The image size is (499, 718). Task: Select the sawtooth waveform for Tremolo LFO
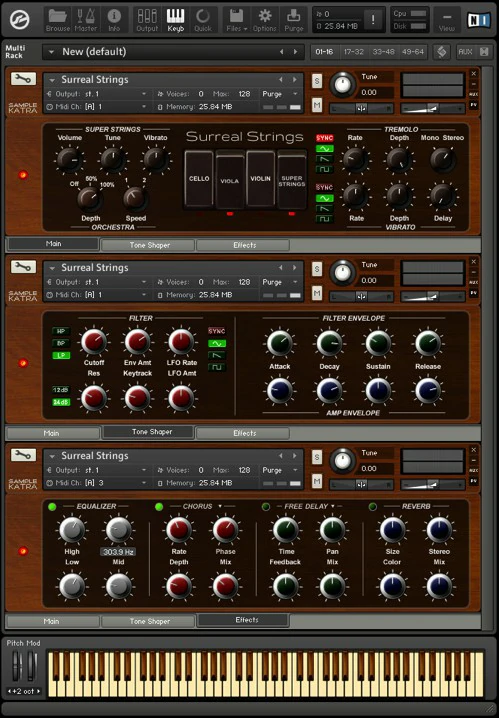(x=325, y=159)
